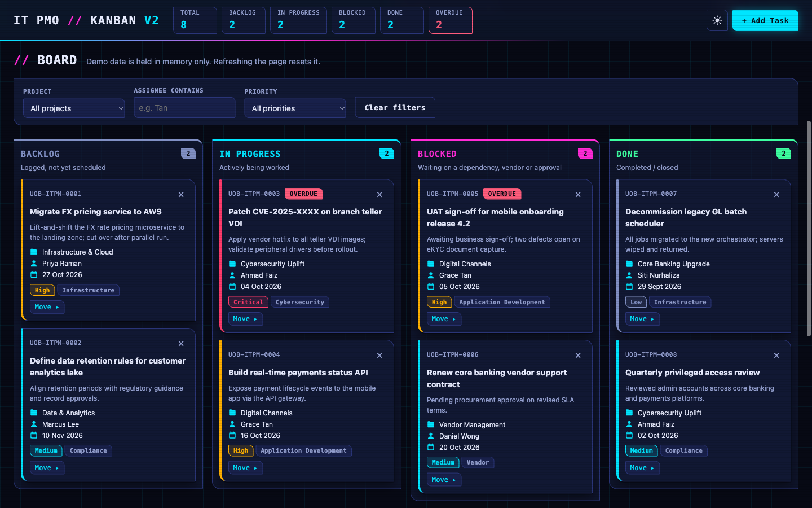Click the calendar icon beside 29 Sept 2026
This screenshot has height=508, width=812.
(x=629, y=287)
